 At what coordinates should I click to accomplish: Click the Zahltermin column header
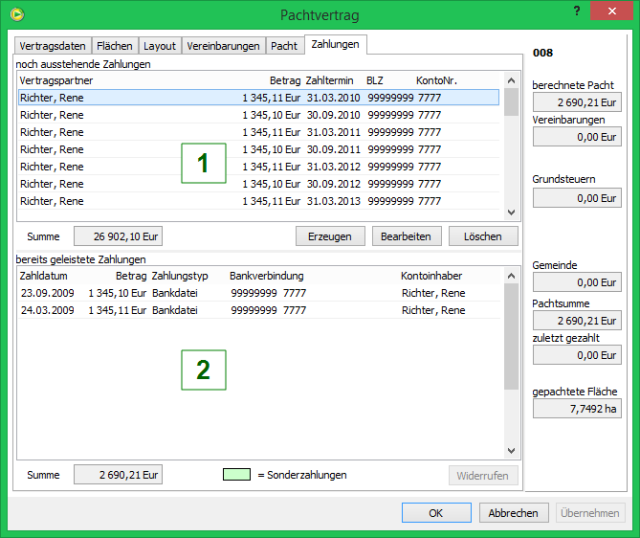329,80
